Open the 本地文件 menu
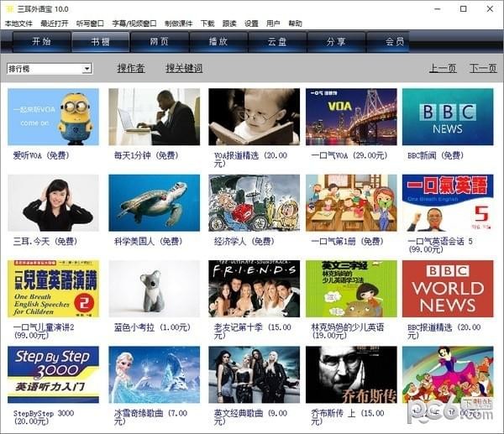This screenshot has height=434, width=504. pyautogui.click(x=18, y=24)
